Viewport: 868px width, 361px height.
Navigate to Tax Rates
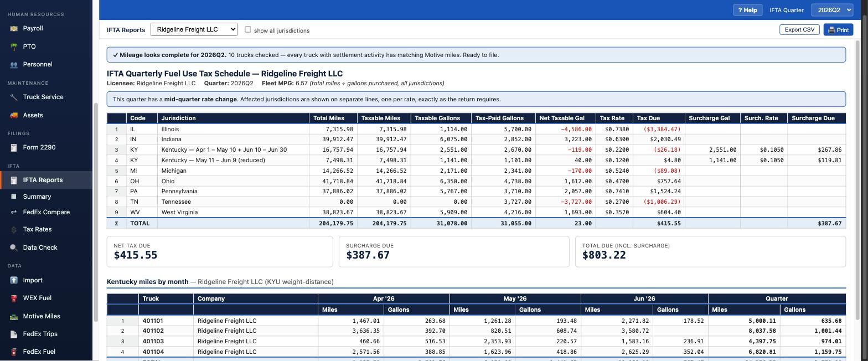(x=46, y=229)
